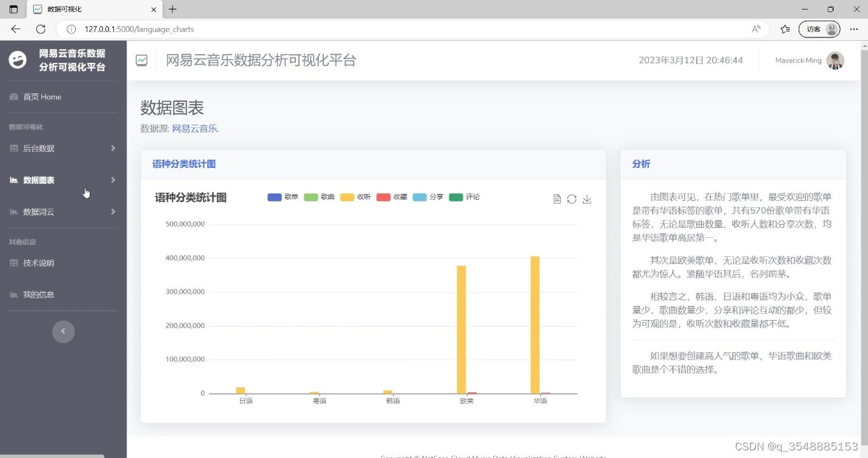Reload the current page

click(x=41, y=29)
